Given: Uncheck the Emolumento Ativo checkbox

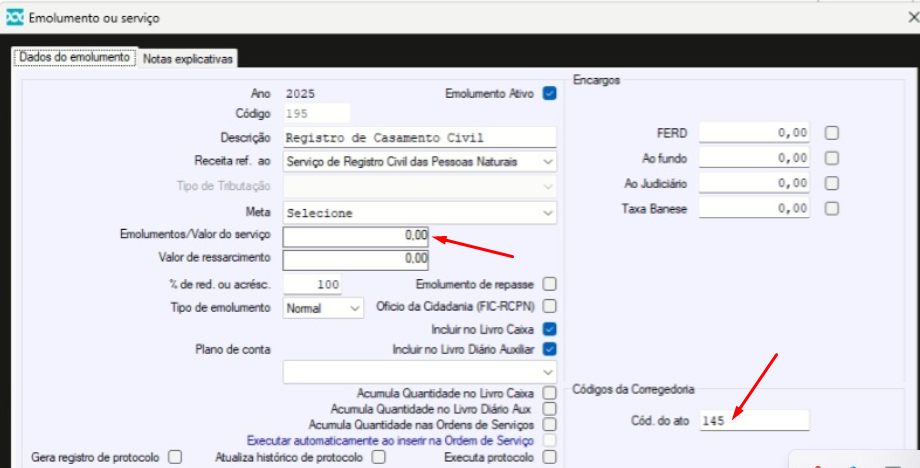Looking at the screenshot, I should (x=549, y=94).
